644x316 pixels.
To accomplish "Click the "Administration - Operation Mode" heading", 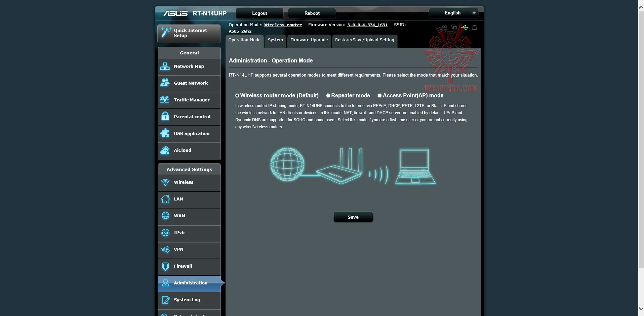I will pyautogui.click(x=271, y=61).
